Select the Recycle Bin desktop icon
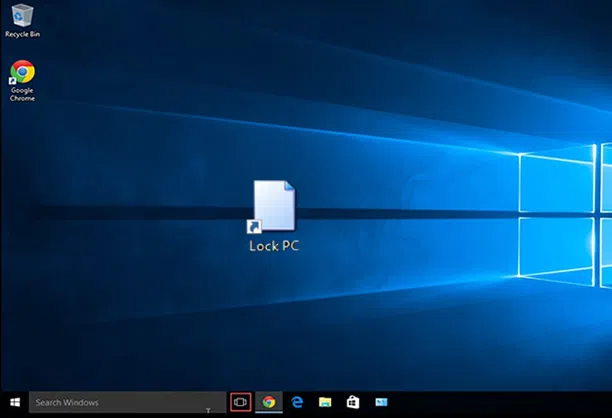The width and height of the screenshot is (612, 418). [x=22, y=16]
